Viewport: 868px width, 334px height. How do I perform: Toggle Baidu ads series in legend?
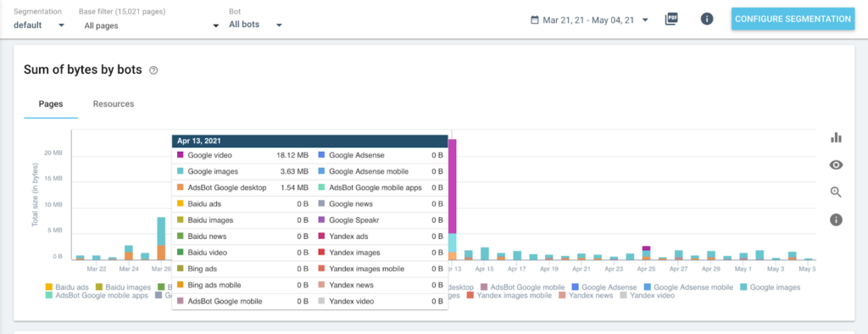[67, 287]
